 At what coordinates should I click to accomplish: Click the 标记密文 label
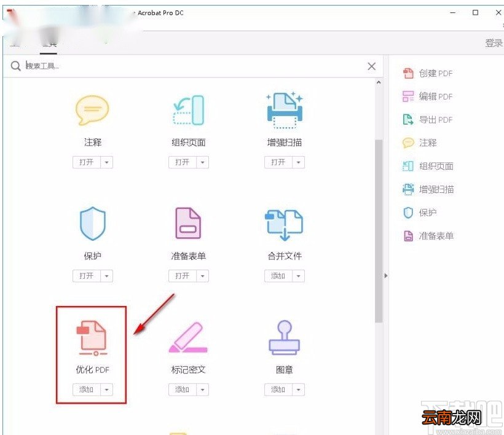coord(188,370)
